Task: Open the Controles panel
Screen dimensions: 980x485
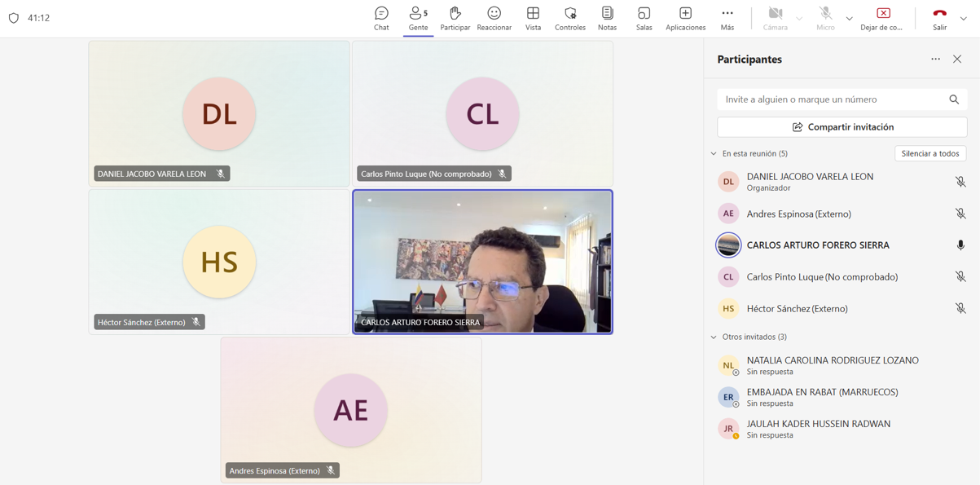Action: (x=569, y=18)
